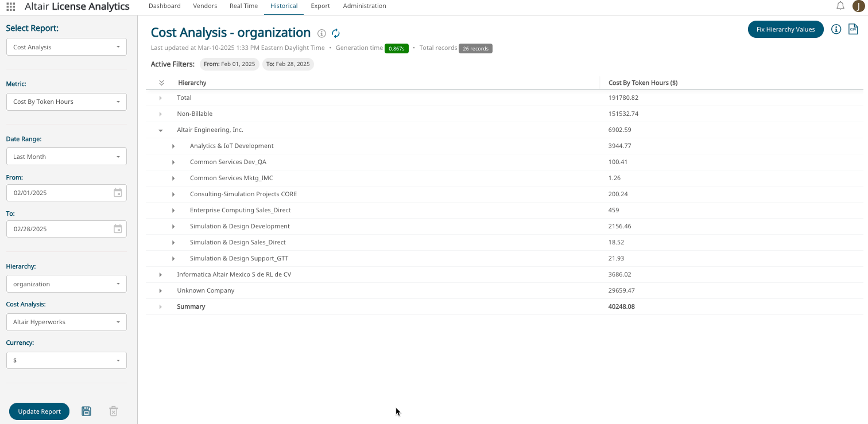Expand the Analytics & IoT Development row
The width and height of the screenshot is (868, 424).
point(173,146)
